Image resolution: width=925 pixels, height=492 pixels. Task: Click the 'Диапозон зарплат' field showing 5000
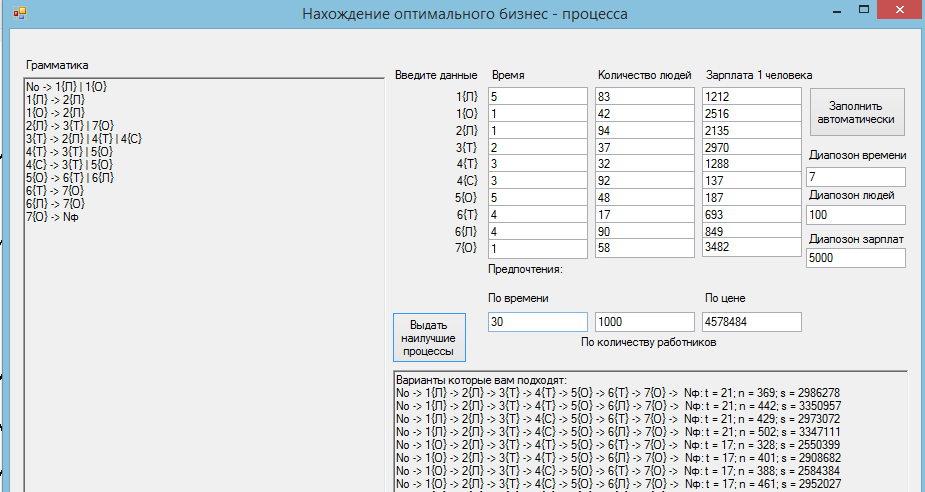point(855,257)
